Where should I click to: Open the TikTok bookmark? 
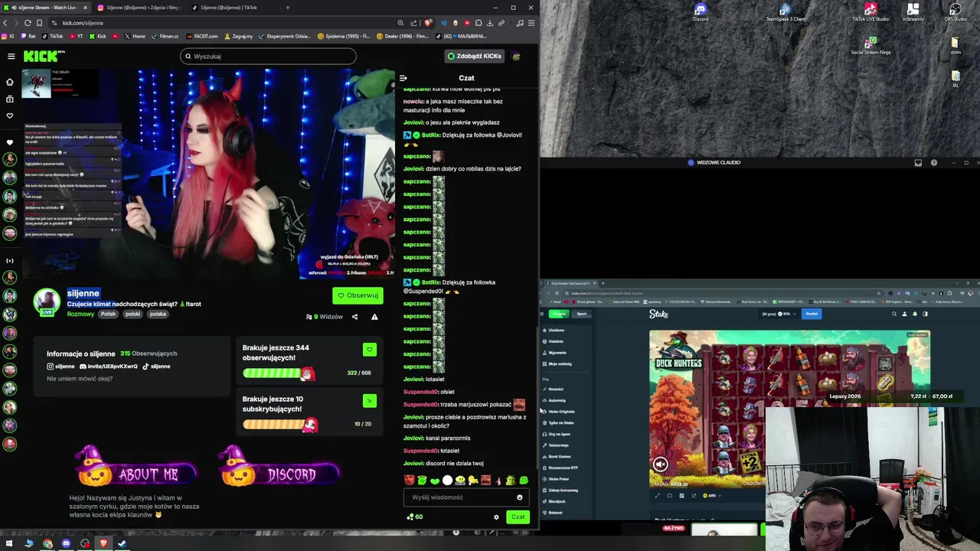point(53,36)
